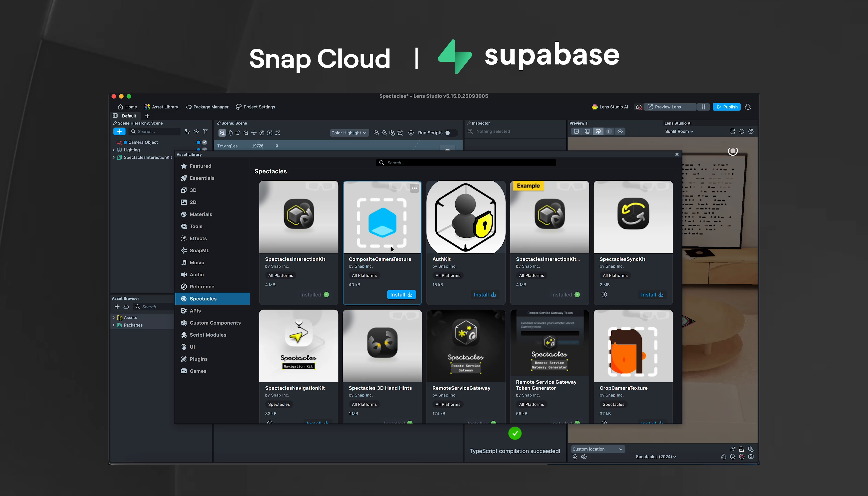Open the CropCameraTexture thumbnail
868x496 pixels.
[x=633, y=346]
